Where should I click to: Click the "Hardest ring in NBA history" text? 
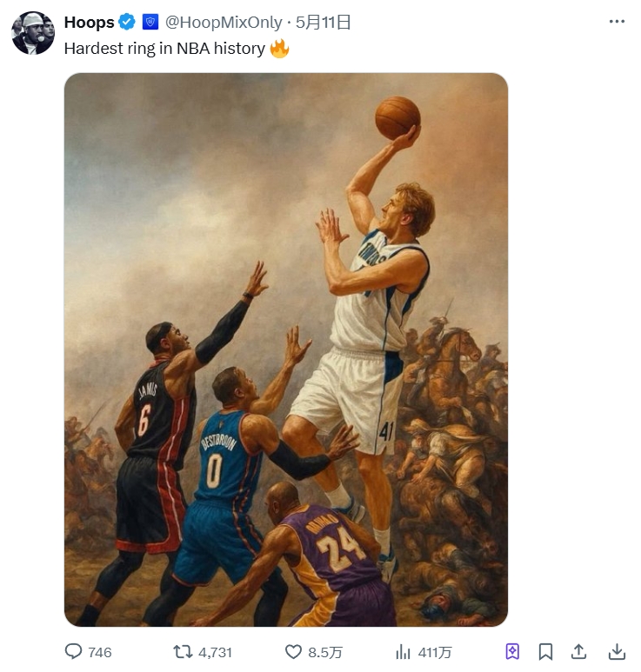tap(164, 49)
